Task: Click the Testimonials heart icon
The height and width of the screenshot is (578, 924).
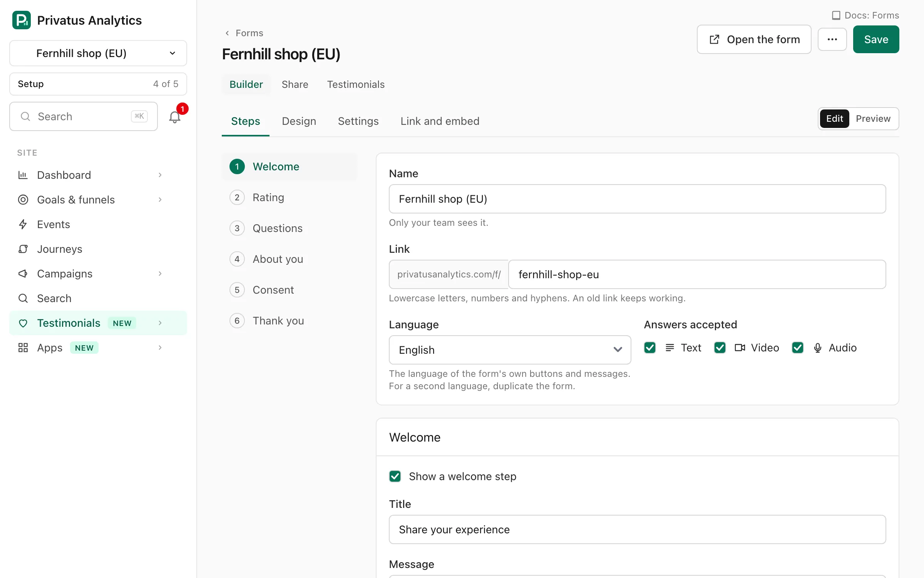Action: pos(23,323)
